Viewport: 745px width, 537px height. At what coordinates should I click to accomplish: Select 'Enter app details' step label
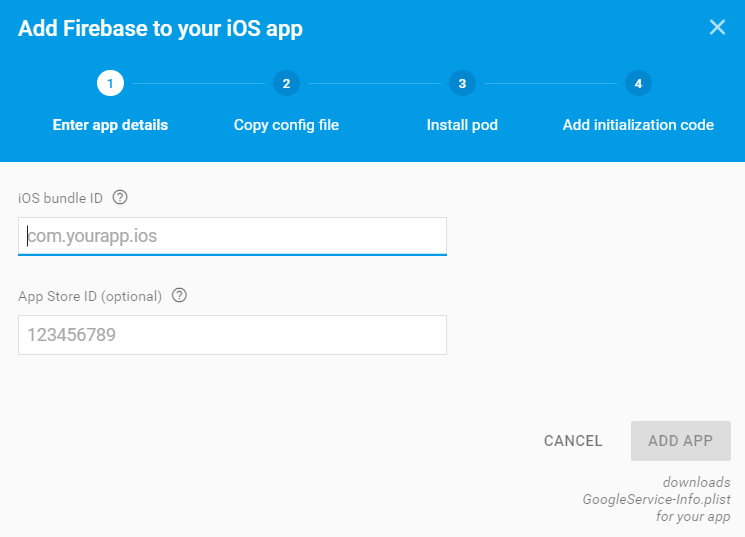110,125
